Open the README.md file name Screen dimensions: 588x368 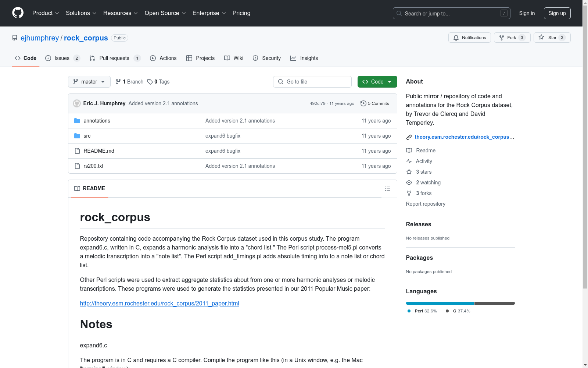coord(99,151)
